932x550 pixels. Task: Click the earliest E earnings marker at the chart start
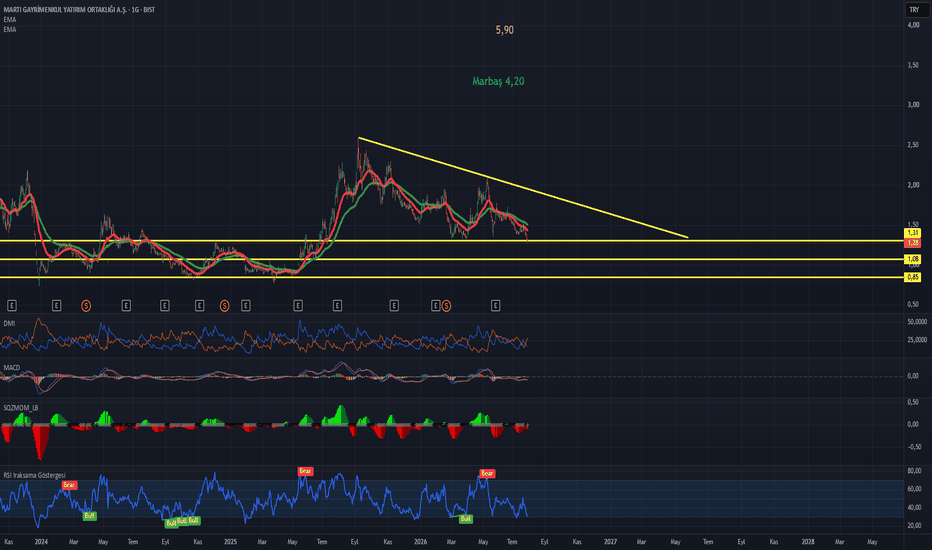[x=11, y=306]
